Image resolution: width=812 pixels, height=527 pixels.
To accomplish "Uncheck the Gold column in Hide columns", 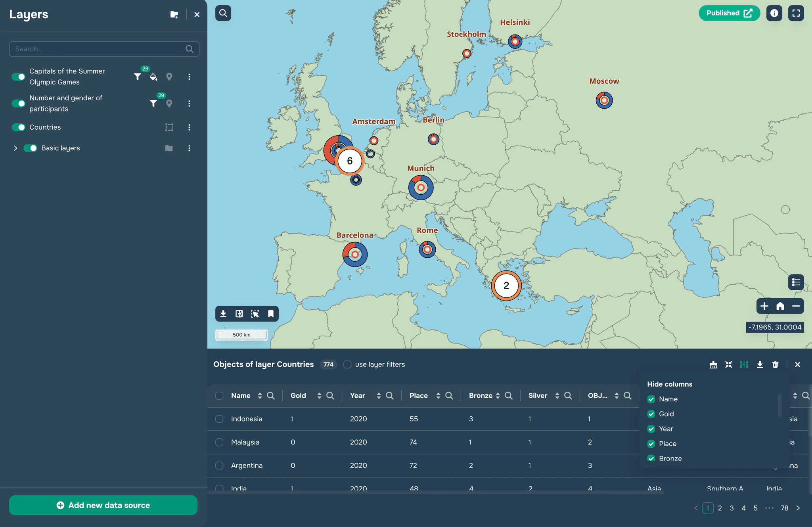I will [651, 414].
